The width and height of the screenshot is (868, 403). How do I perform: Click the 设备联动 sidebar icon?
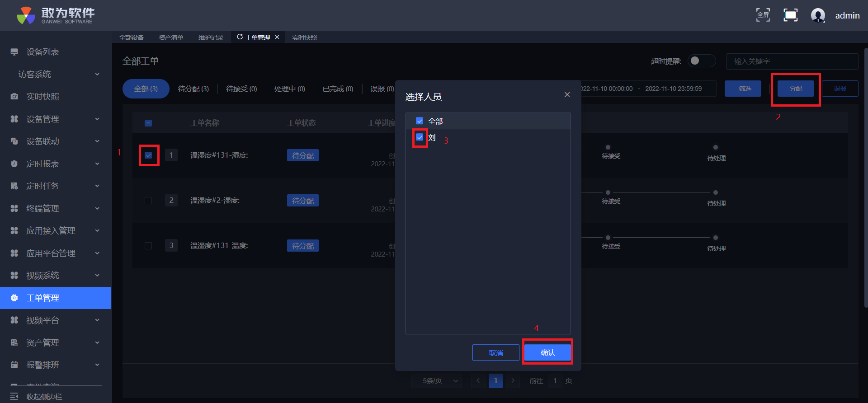click(14, 141)
